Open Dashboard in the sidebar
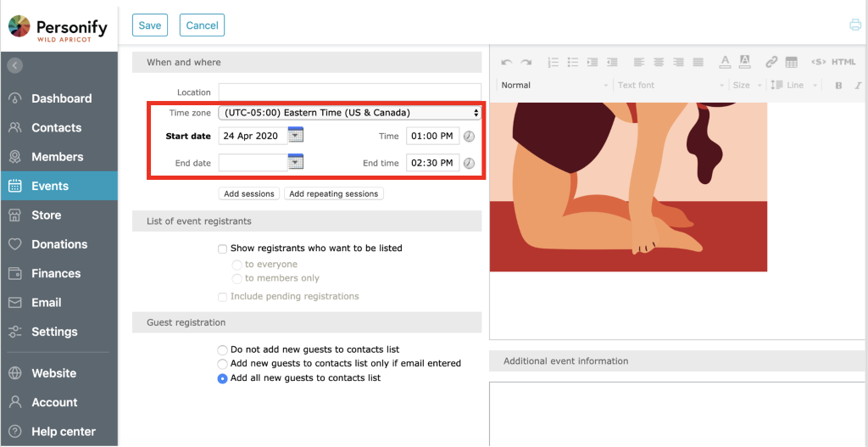Image resolution: width=868 pixels, height=447 pixels. pos(58,98)
